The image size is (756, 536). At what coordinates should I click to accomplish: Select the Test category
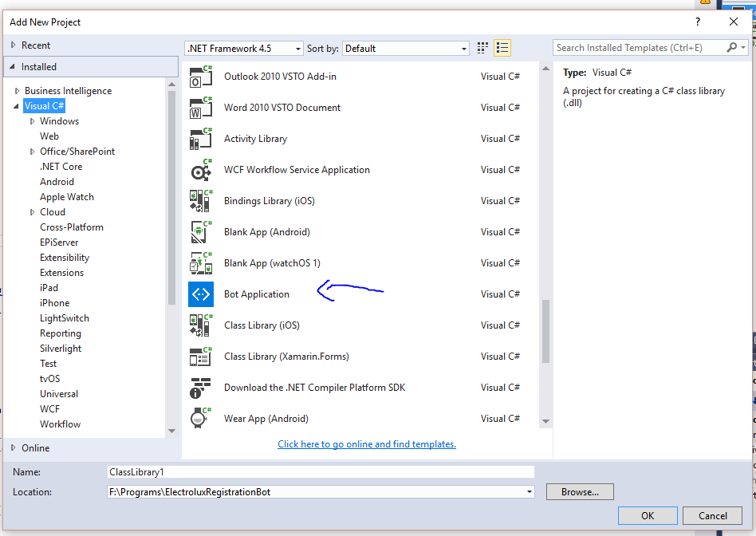(x=48, y=364)
